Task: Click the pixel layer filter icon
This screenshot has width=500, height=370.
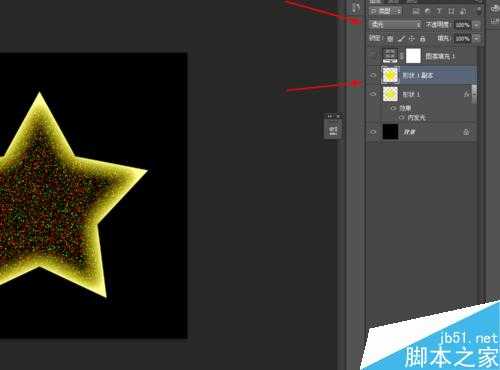Action: coord(416,11)
